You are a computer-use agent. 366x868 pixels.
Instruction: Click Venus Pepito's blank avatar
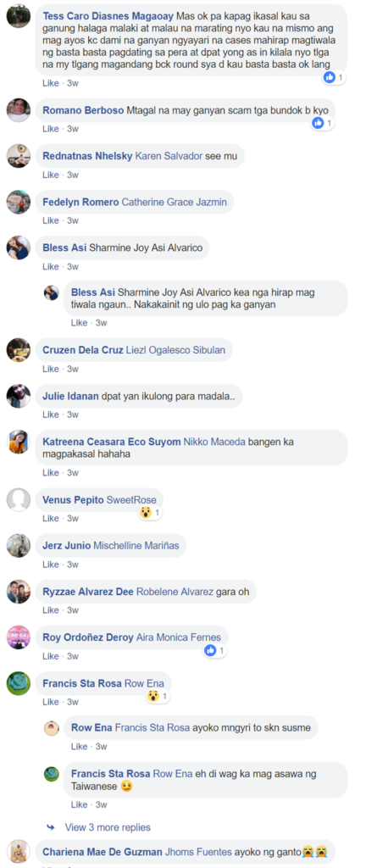(19, 500)
